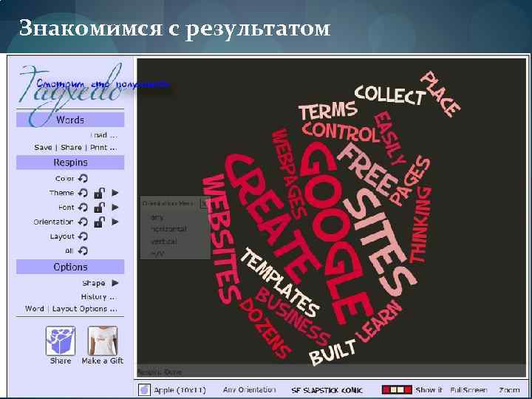Click the word LEARN in the cloud
The width and height of the screenshot is (532, 399).
point(379,321)
